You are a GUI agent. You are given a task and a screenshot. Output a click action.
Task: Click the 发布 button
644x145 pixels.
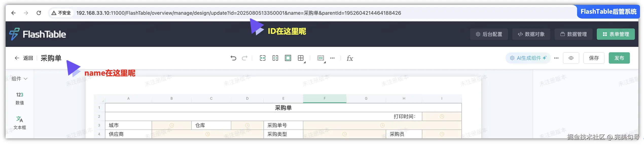coord(619,58)
